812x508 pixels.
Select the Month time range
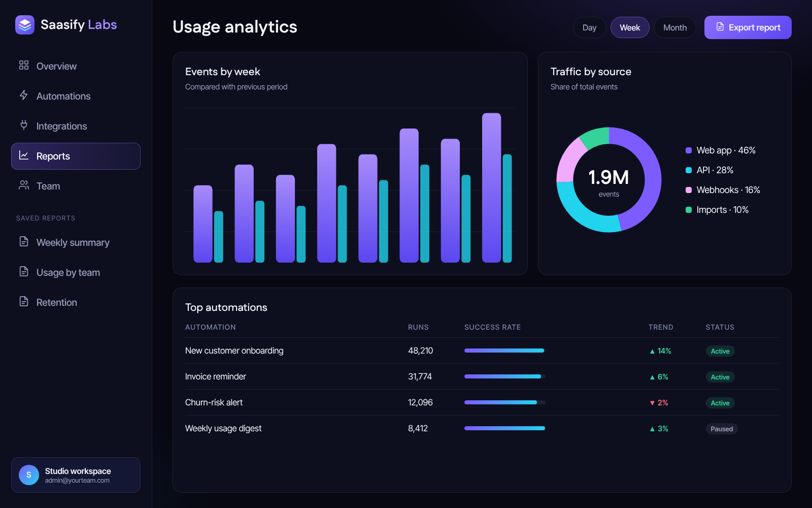click(x=675, y=27)
